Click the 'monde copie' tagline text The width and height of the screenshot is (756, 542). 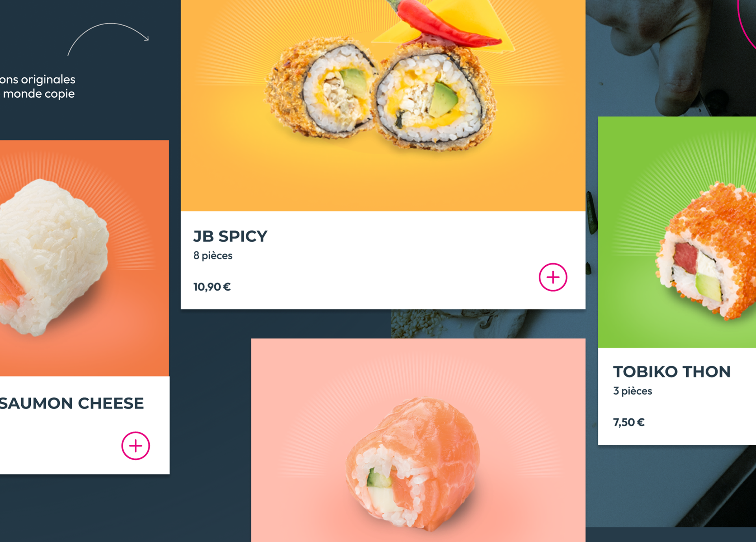(39, 94)
